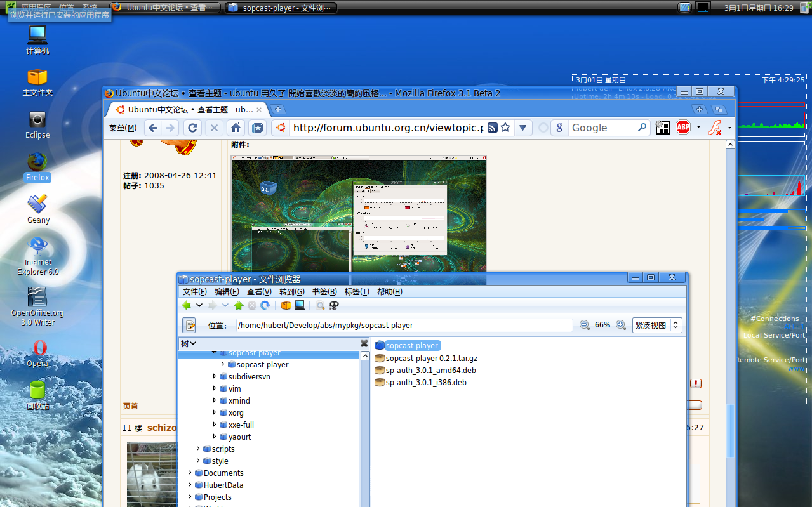Click Firefox's stop loading button
This screenshot has height=507, width=812.
click(x=214, y=128)
